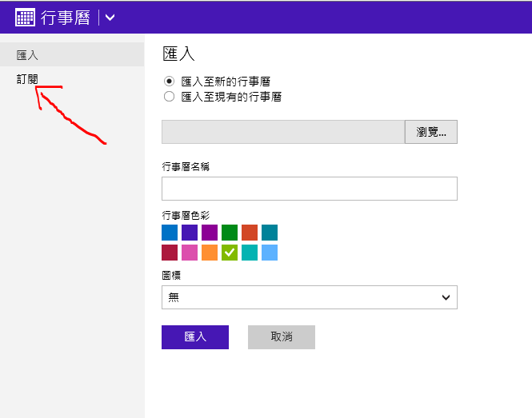Choose the pink color swatch
The image size is (532, 418).
190,253
